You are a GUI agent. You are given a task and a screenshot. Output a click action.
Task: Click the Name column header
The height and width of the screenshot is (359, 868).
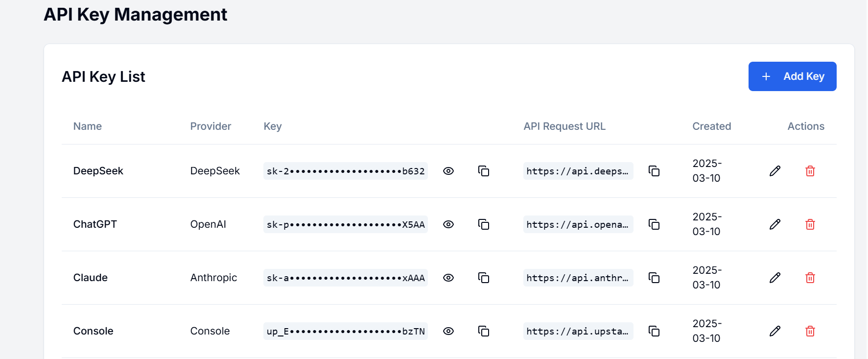(88, 126)
